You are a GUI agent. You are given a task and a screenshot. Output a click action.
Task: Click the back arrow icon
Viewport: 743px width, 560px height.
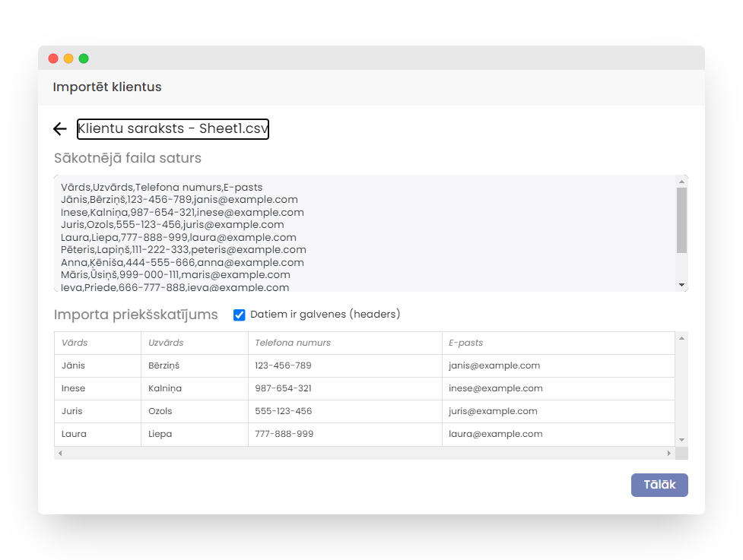point(60,129)
